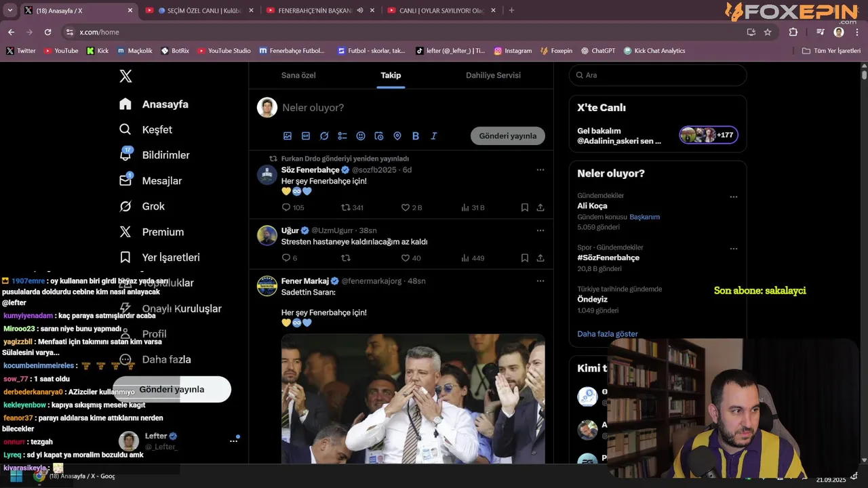Schedule the post with calendar icon
The image size is (868, 488).
point(379,136)
